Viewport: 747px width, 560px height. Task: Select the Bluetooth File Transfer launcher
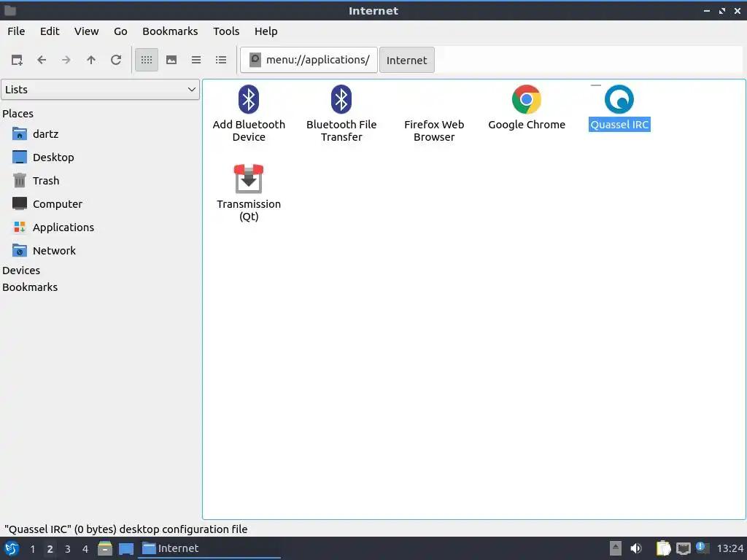(x=341, y=113)
